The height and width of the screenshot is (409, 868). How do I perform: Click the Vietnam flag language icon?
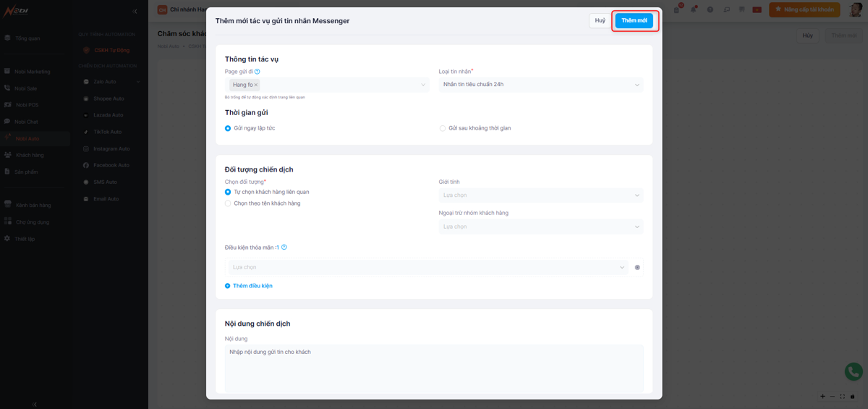click(x=757, y=9)
